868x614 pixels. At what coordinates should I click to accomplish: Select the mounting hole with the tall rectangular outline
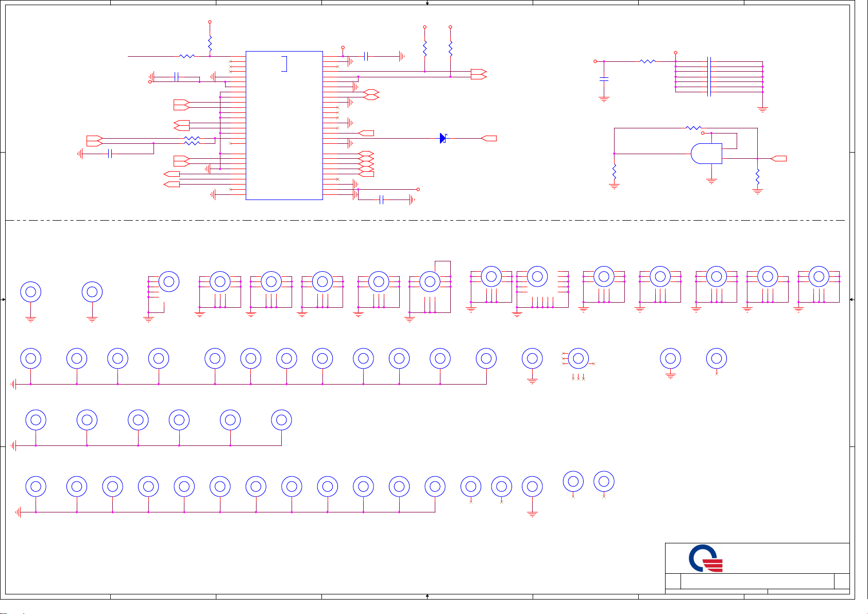tap(430, 281)
